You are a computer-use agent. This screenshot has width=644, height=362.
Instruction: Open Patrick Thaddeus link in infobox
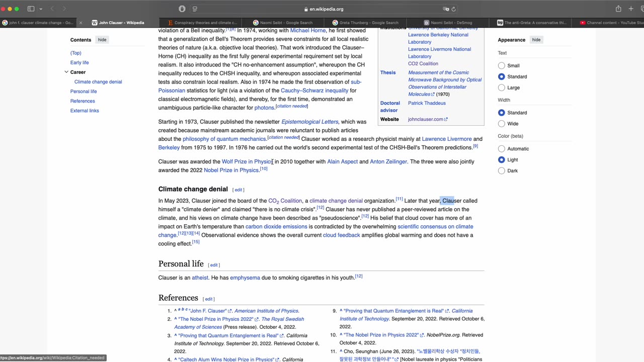[x=427, y=103]
